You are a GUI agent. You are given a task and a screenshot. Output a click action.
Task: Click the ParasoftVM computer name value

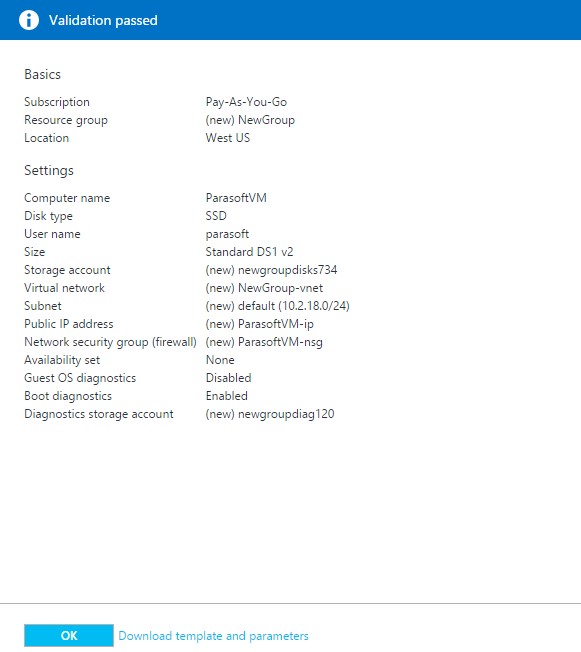236,198
